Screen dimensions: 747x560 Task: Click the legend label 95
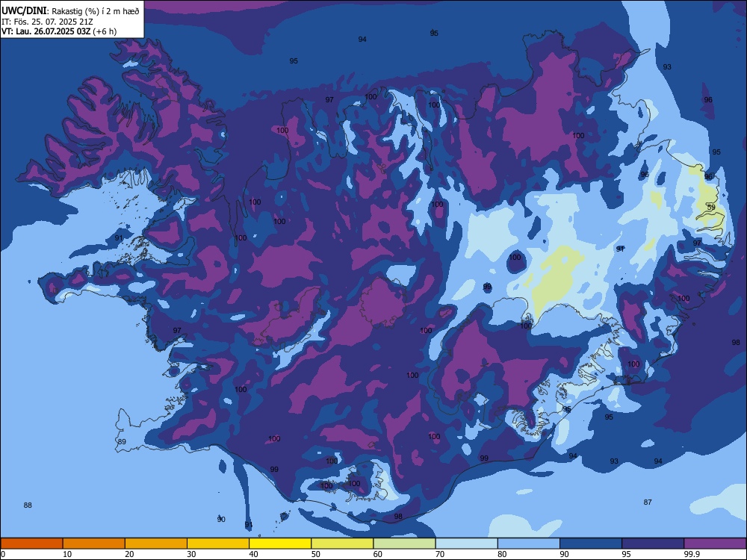(x=626, y=554)
